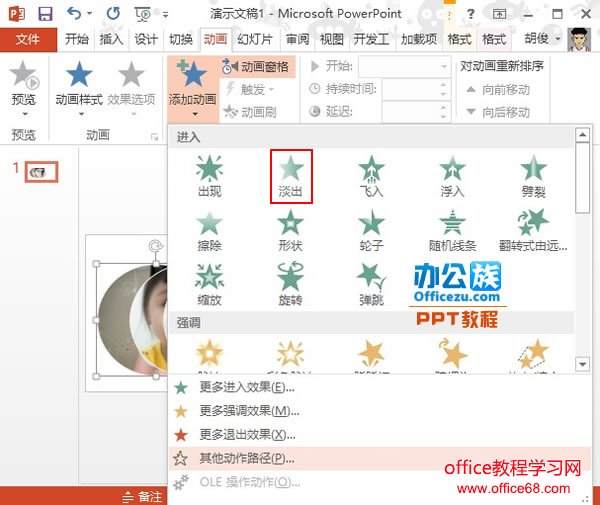
Task: Choose the third emphasis star effect
Action: [x=372, y=354]
